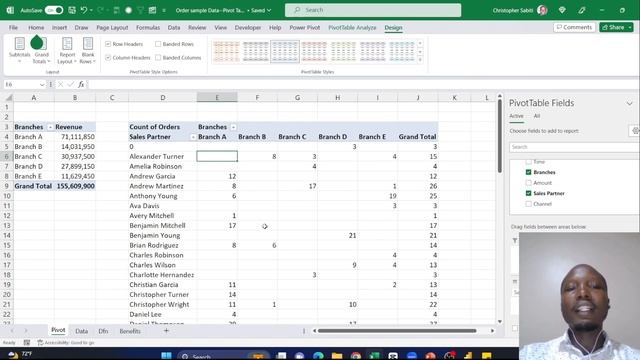This screenshot has height=360, width=640.
Task: Open the Share button dropdown arrow
Action: coord(630,27)
